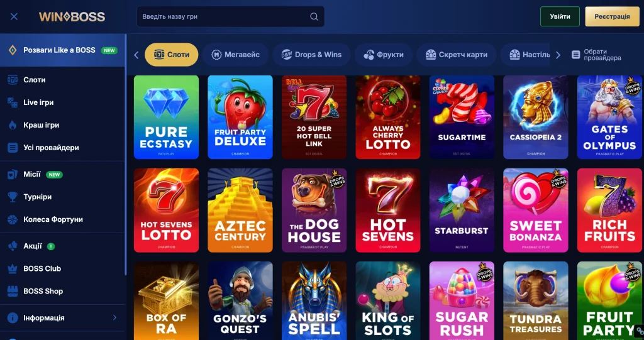Open Турніри trophy icon
This screenshot has width=644, height=340.
13,197
